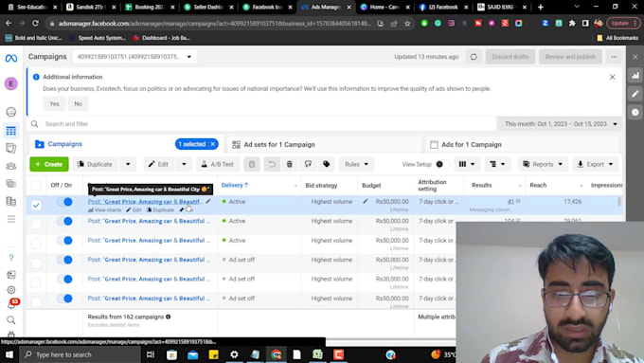This screenshot has width=644, height=363.
Task: Toggle off the first selected campaign switch
Action: point(65,202)
